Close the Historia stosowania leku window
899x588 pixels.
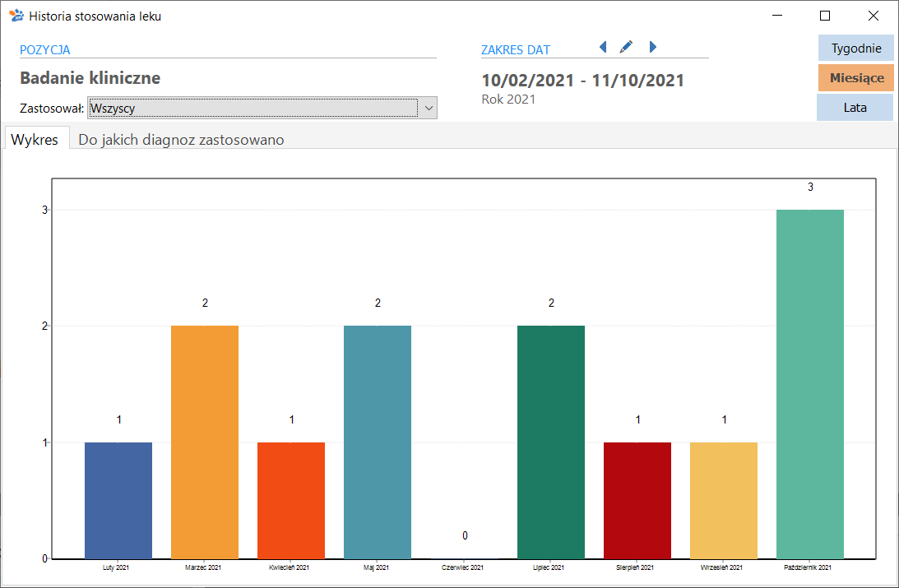[x=874, y=16]
